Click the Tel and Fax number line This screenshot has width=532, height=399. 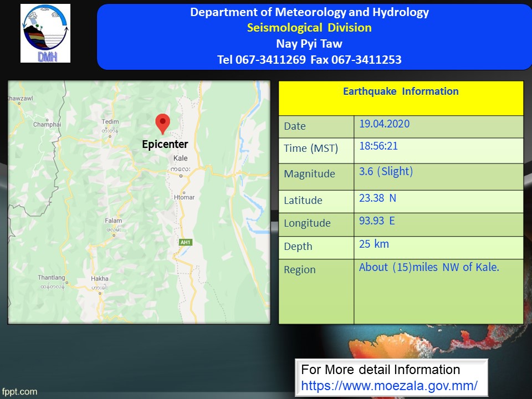309,60
